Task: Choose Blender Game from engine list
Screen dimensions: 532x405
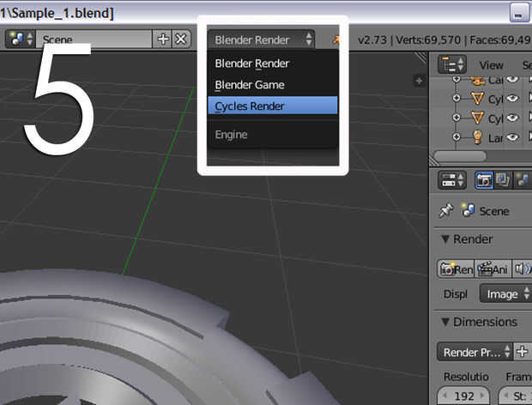Action: 273,85
